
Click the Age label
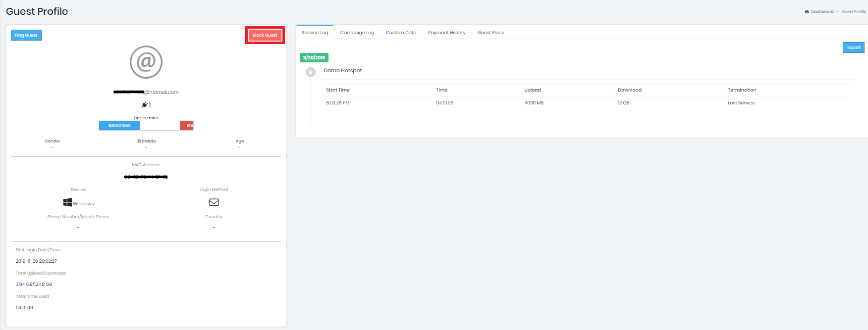pos(240,141)
